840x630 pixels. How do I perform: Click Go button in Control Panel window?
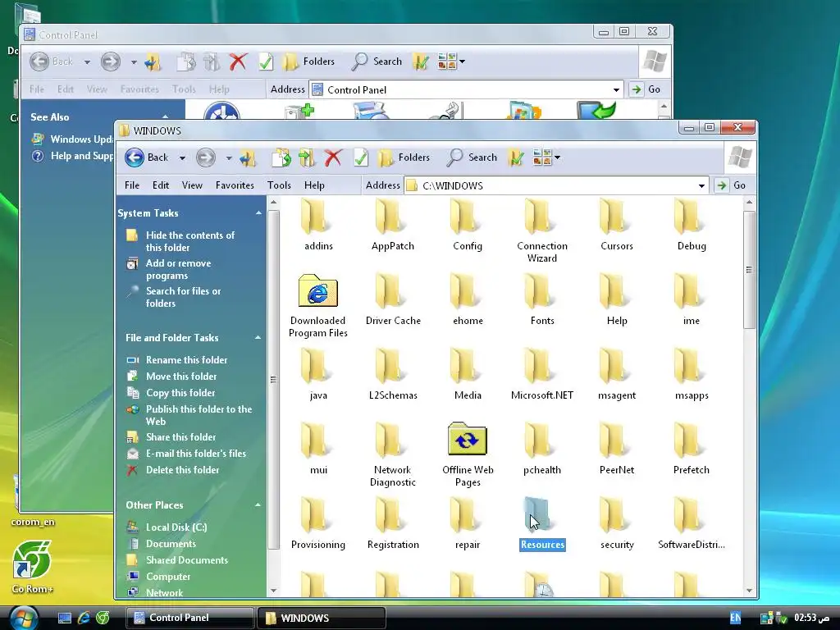tap(646, 89)
